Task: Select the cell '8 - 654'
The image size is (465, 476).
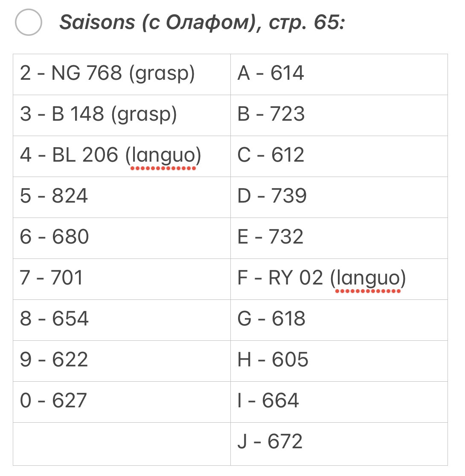Action: (x=122, y=320)
